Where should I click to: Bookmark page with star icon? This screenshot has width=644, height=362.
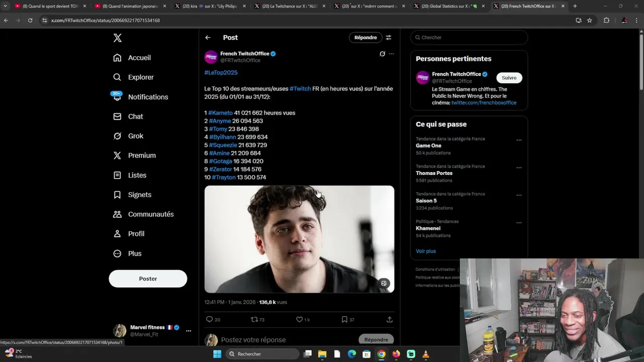(590, 21)
